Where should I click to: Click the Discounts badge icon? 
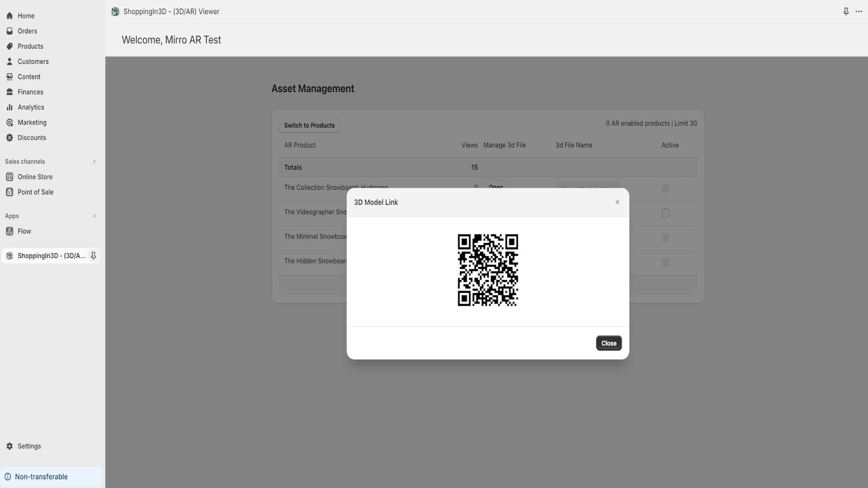pos(9,138)
